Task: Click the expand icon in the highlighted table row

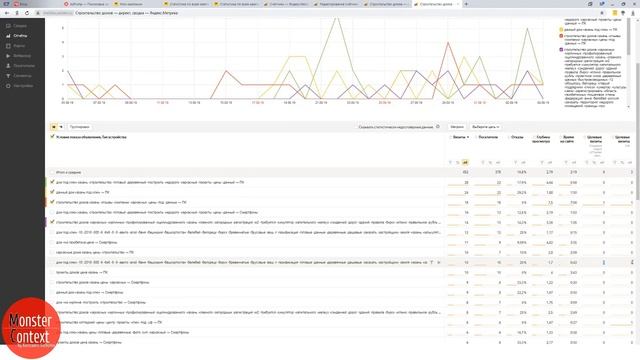Action: pyautogui.click(x=439, y=262)
